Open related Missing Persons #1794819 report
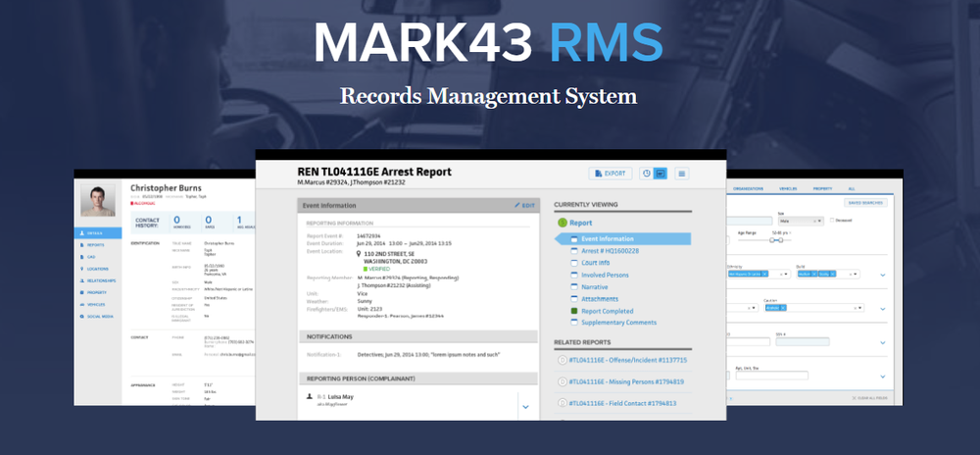Image resolution: width=980 pixels, height=455 pixels. (626, 381)
